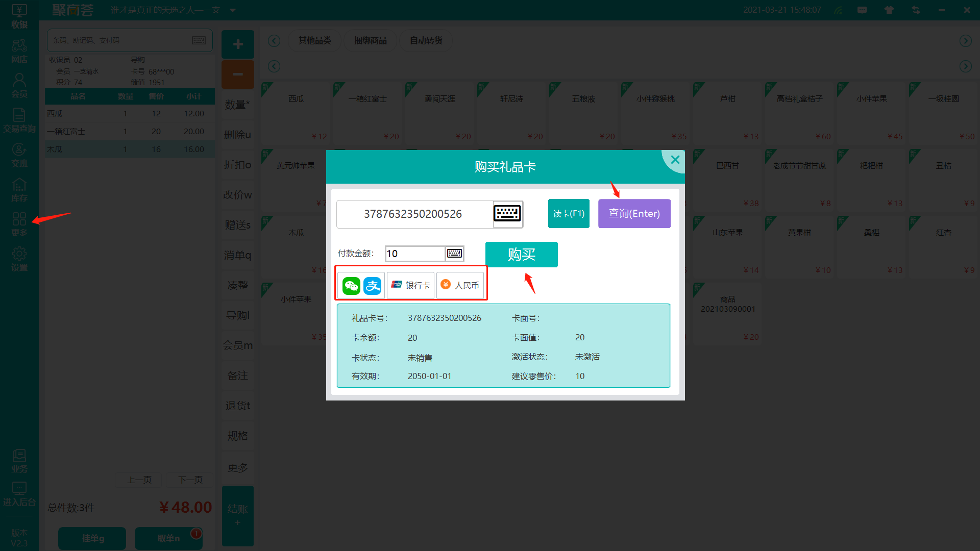Click 进入后台 enter backend icon
980x551 pixels.
click(19, 494)
